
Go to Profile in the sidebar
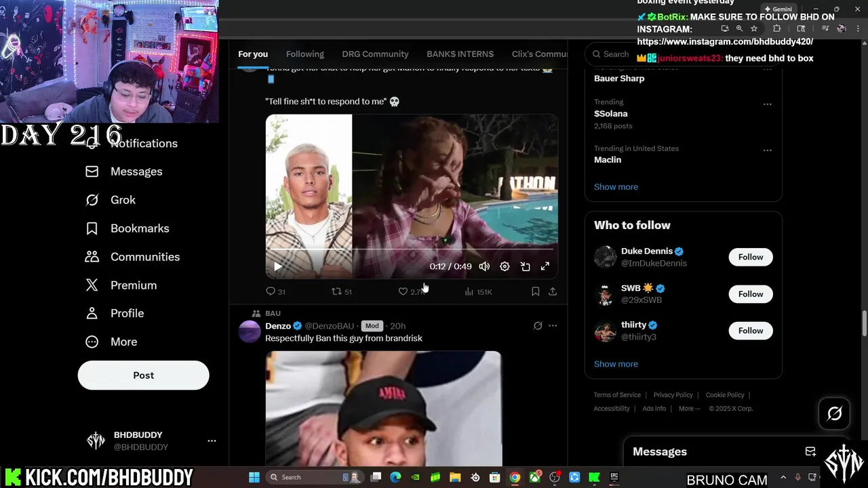coord(115,313)
